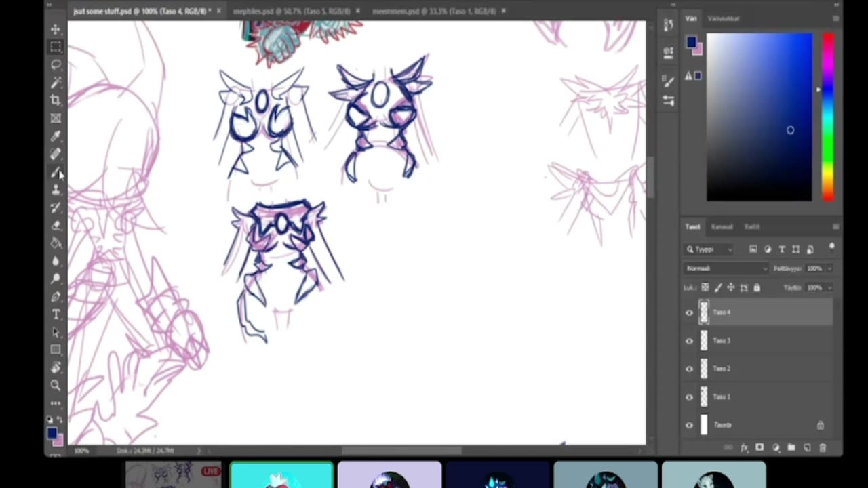
Task: Select the Pen tool
Action: click(x=56, y=296)
